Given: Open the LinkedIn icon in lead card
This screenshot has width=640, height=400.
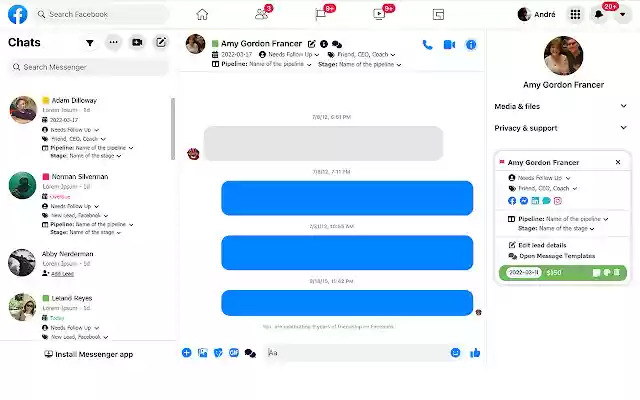Looking at the screenshot, I should tap(535, 200).
